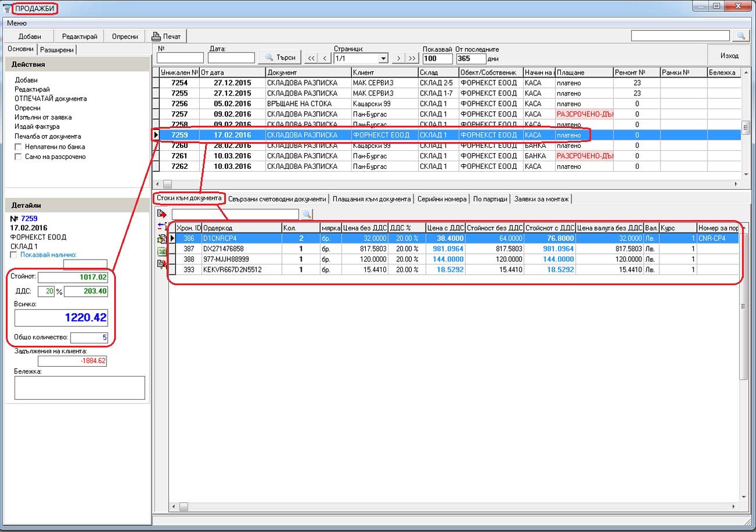756x532 pixels.
Task: Sort by Клиент column header
Action: [384, 73]
